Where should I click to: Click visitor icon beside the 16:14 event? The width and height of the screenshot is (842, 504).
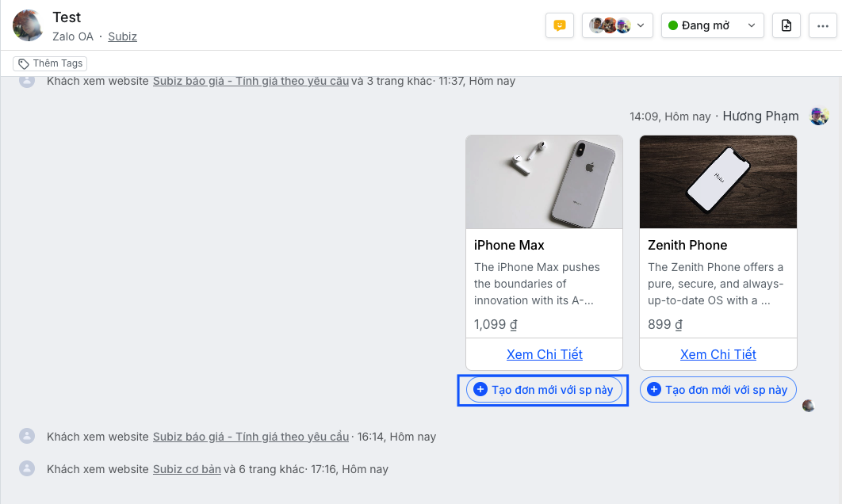click(x=27, y=436)
